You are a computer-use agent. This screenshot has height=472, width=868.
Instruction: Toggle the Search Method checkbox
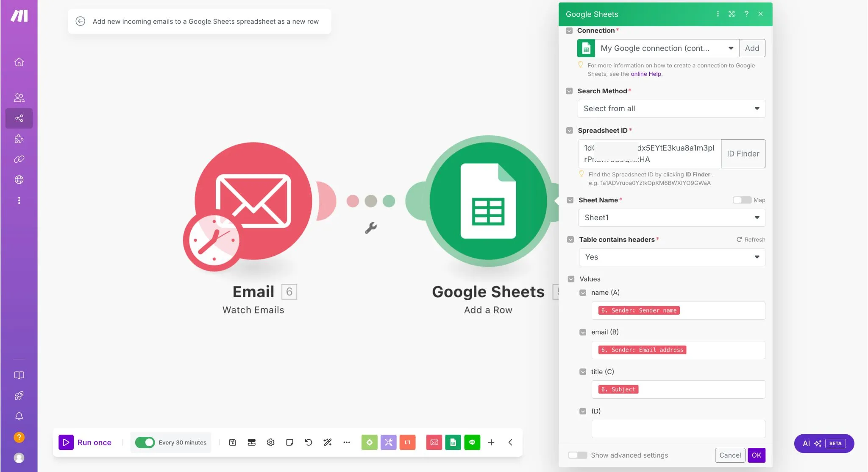tap(569, 91)
